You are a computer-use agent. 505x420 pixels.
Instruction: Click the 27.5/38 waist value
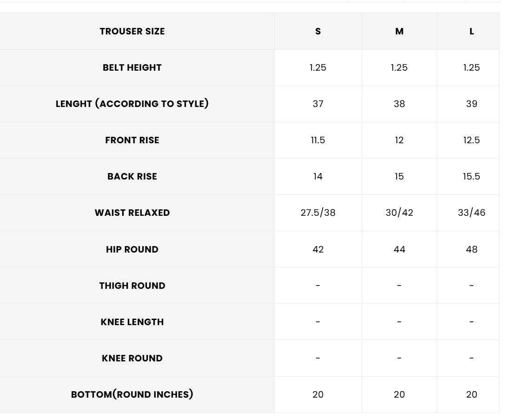(318, 213)
